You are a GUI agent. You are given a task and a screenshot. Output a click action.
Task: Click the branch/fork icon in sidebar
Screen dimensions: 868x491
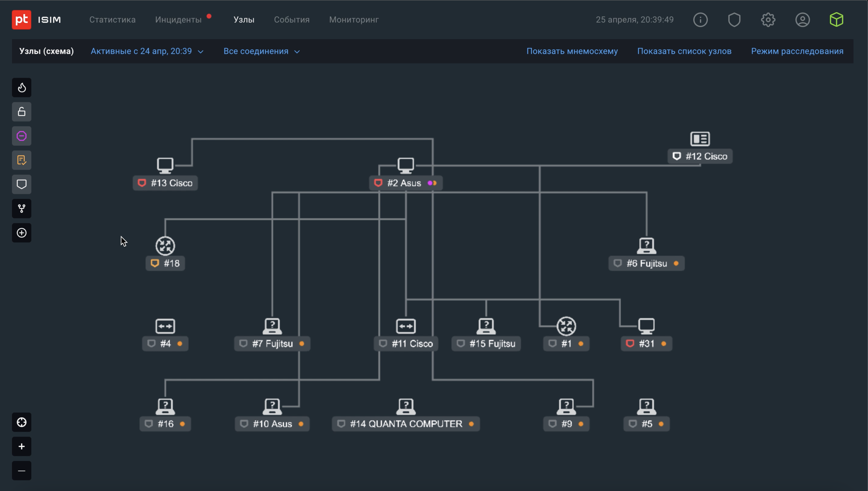click(22, 209)
